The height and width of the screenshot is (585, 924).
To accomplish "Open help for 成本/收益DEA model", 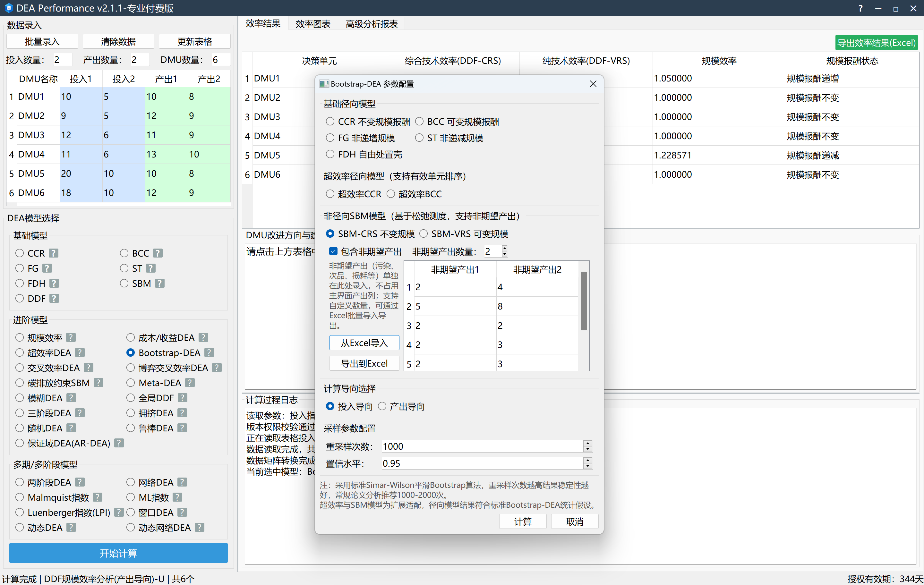I will tap(203, 337).
